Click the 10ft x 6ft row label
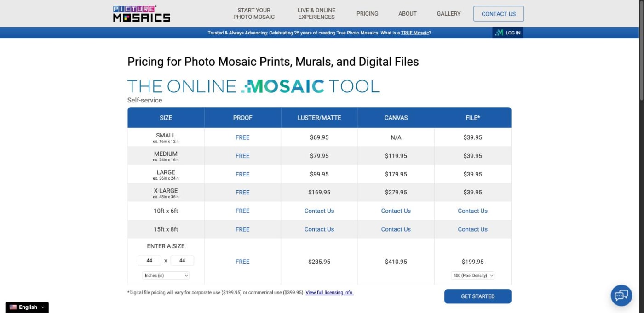The height and width of the screenshot is (313, 644). coord(166,211)
